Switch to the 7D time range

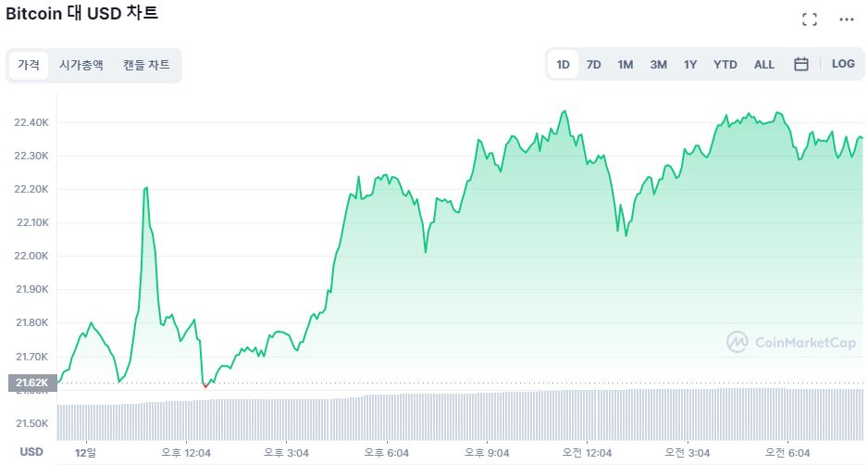[x=594, y=65]
